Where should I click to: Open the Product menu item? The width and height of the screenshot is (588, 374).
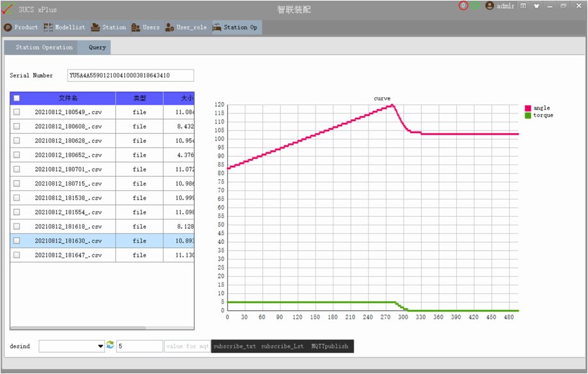coord(21,28)
